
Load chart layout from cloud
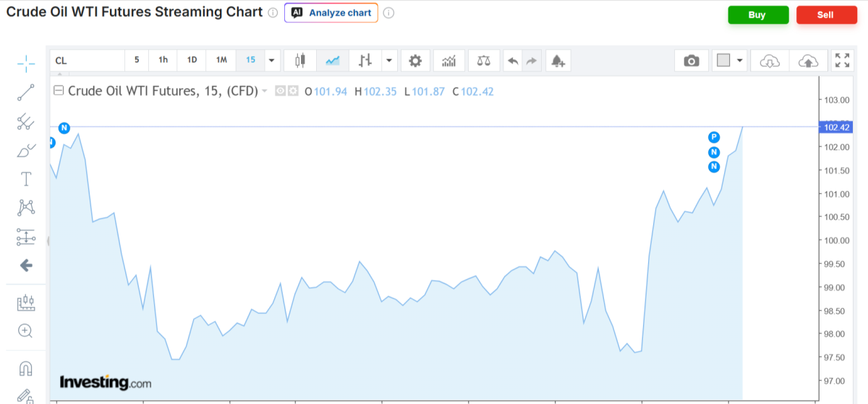770,61
